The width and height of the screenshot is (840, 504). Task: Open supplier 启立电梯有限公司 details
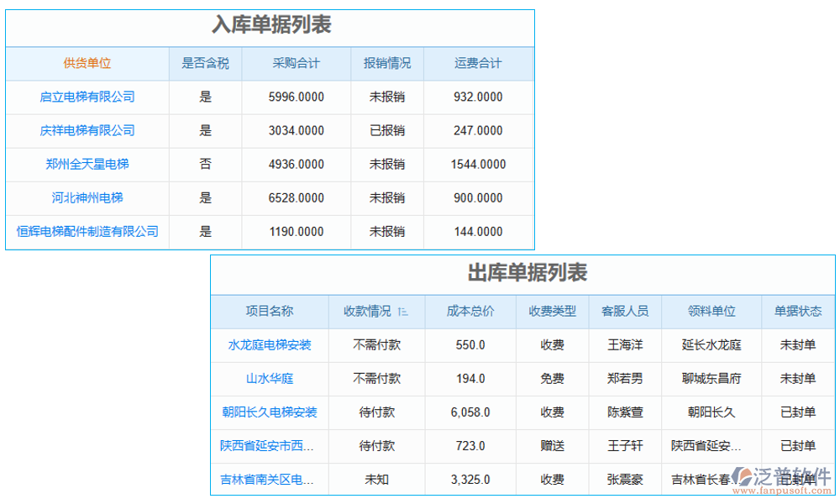point(88,97)
